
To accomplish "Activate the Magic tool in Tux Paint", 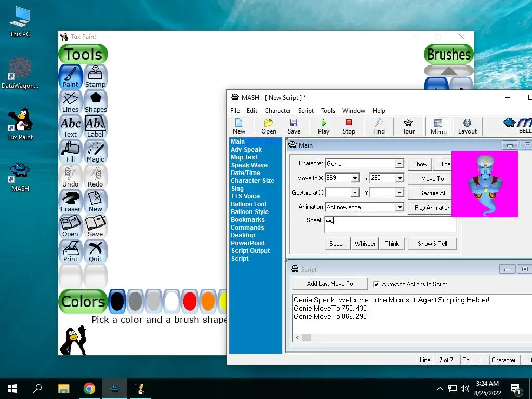I will (96, 152).
